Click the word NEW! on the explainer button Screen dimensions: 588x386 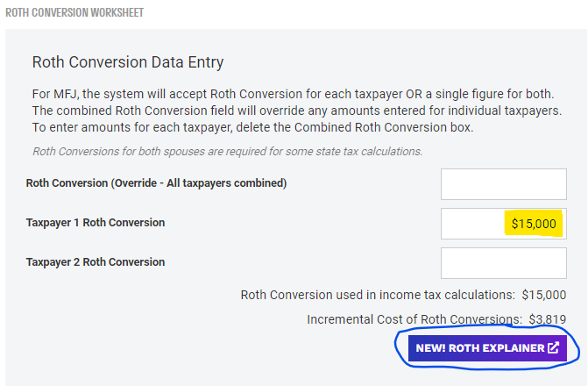[431, 347]
